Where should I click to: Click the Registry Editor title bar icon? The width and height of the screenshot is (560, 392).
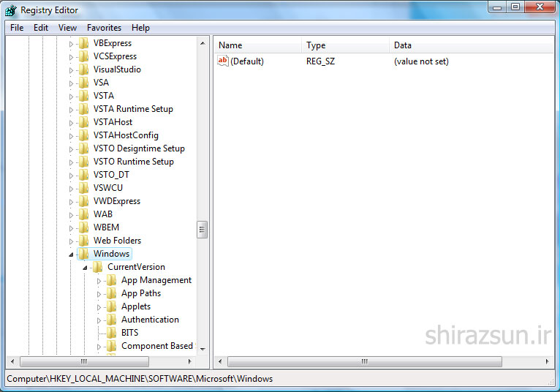tap(11, 10)
